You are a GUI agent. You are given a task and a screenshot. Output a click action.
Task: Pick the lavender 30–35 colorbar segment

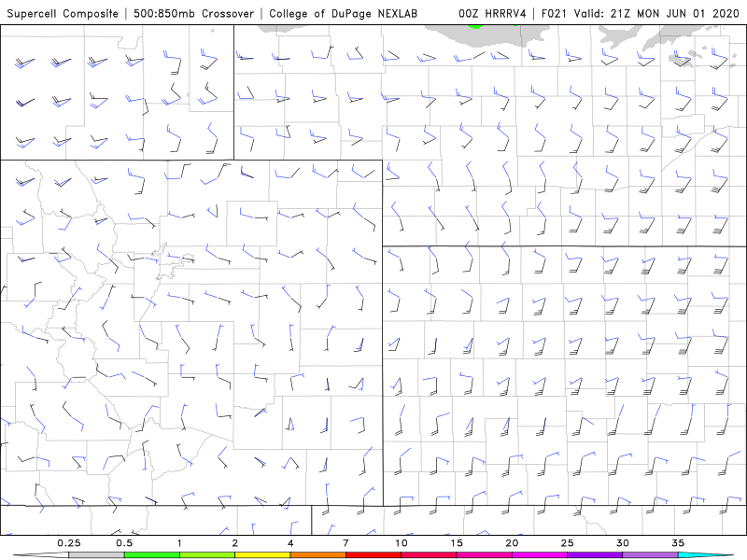[x=650, y=555]
